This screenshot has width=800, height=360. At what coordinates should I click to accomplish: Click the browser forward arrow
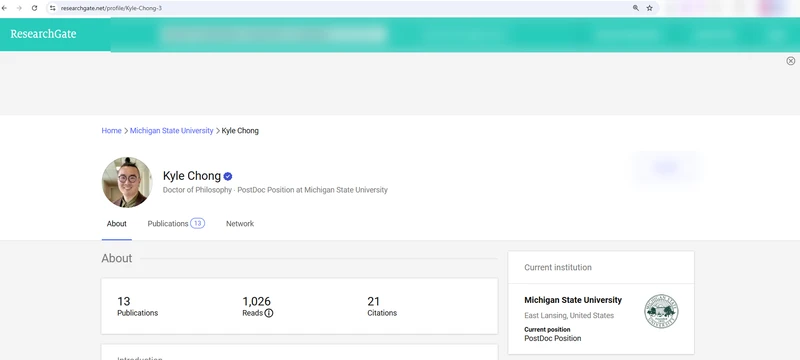pyautogui.click(x=19, y=8)
